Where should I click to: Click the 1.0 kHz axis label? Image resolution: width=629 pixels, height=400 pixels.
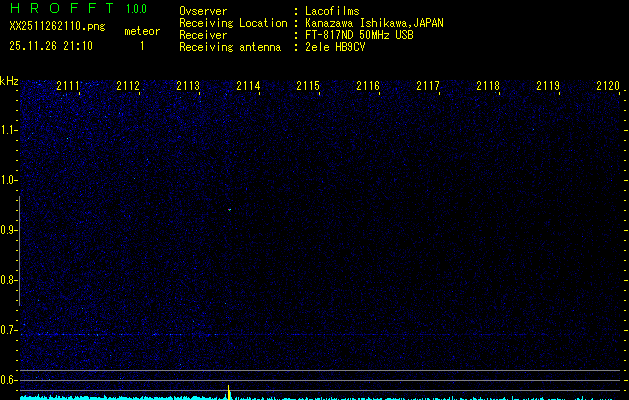click(x=9, y=180)
